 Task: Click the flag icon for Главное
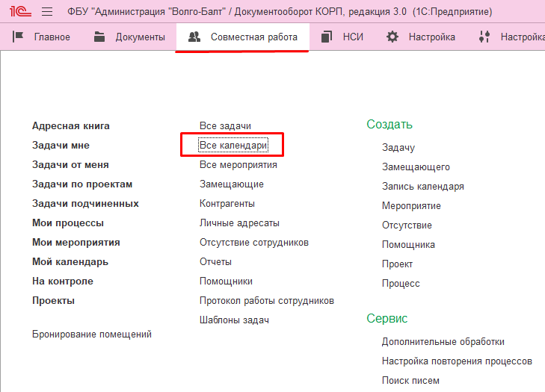click(19, 37)
